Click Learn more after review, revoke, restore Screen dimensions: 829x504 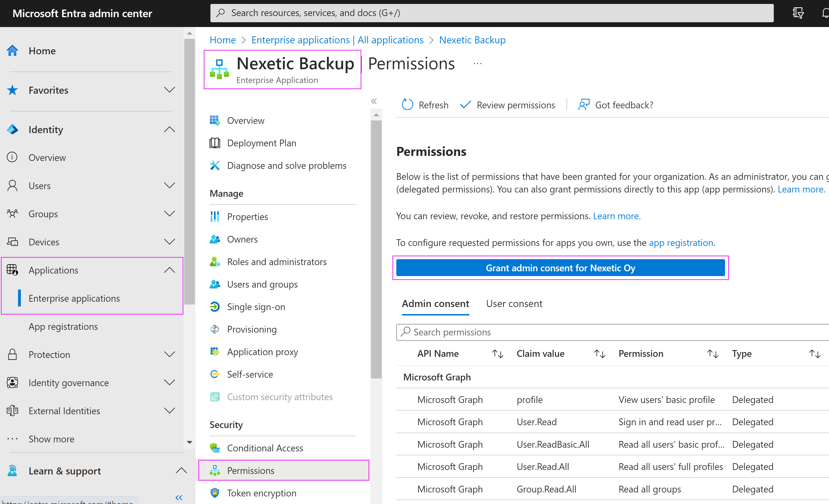(x=617, y=216)
